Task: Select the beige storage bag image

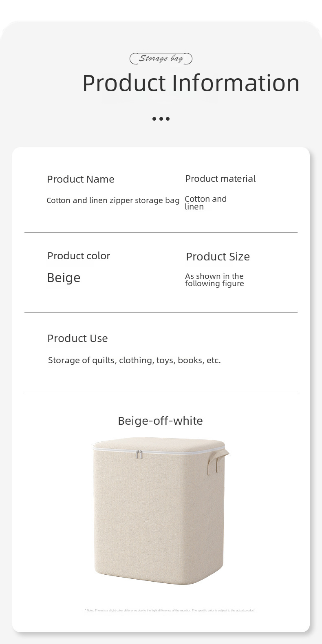Action: coord(161,511)
